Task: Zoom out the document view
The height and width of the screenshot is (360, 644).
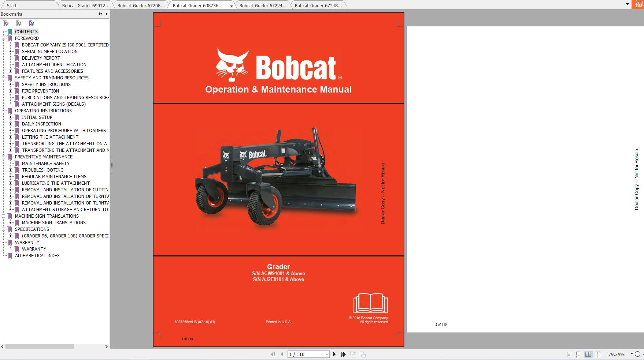Action: (x=637, y=354)
